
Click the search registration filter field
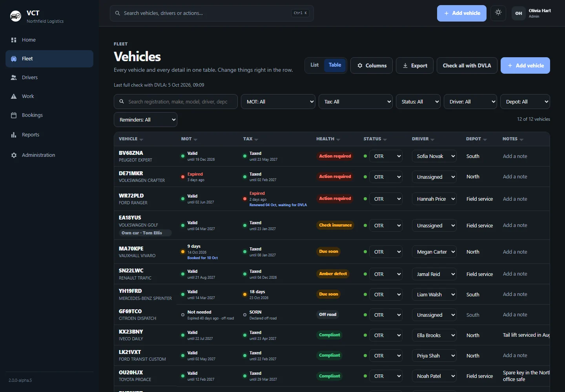pos(176,102)
